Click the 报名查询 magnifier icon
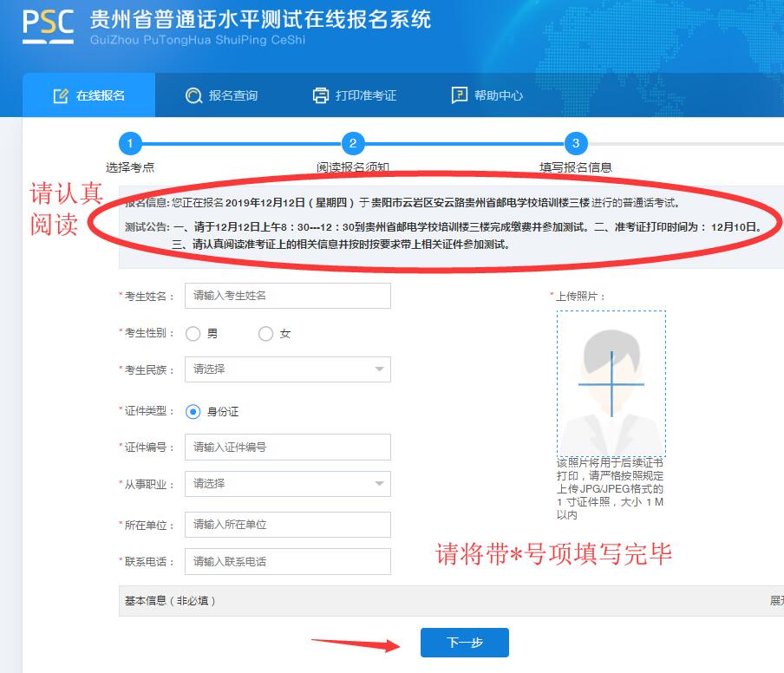 tap(193, 95)
